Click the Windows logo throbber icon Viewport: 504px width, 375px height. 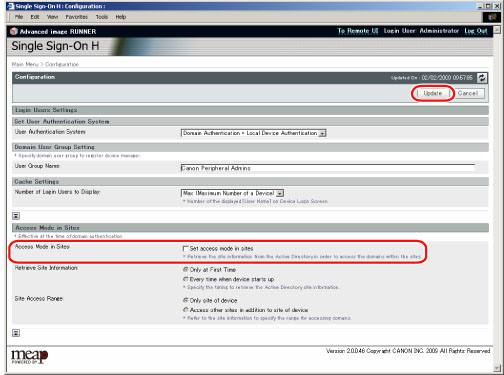tap(492, 17)
